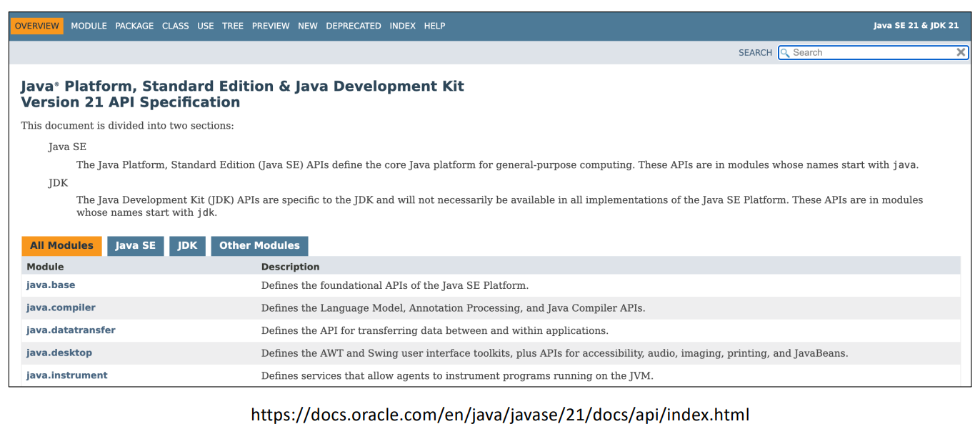Show the NEW API page
Viewport: 980px width, 429px height.
point(308,26)
